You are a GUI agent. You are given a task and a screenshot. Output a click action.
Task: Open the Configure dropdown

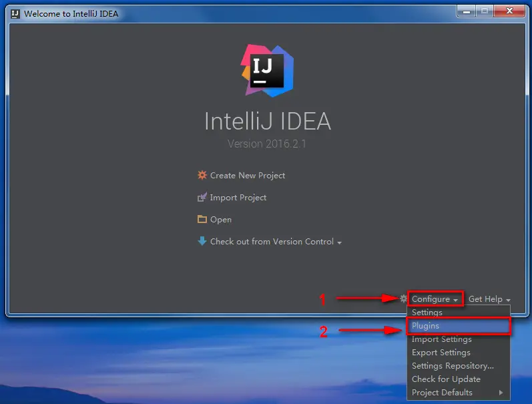(435, 299)
